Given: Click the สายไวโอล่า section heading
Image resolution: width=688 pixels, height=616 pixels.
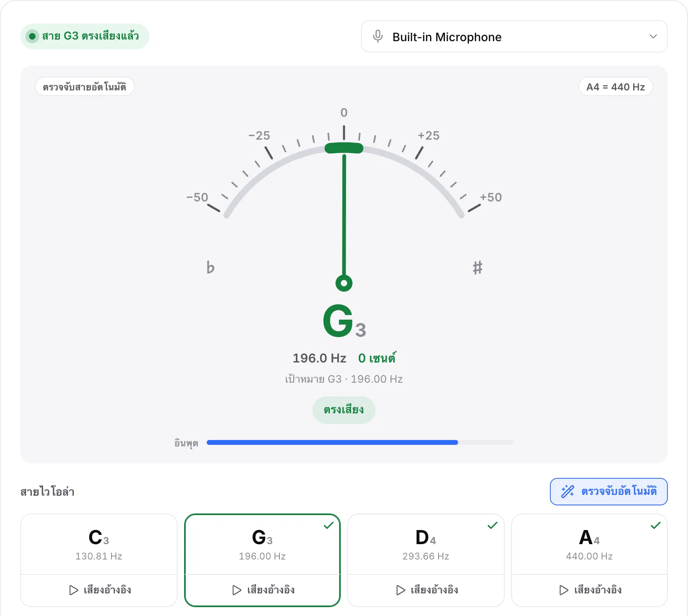Looking at the screenshot, I should pos(47,492).
